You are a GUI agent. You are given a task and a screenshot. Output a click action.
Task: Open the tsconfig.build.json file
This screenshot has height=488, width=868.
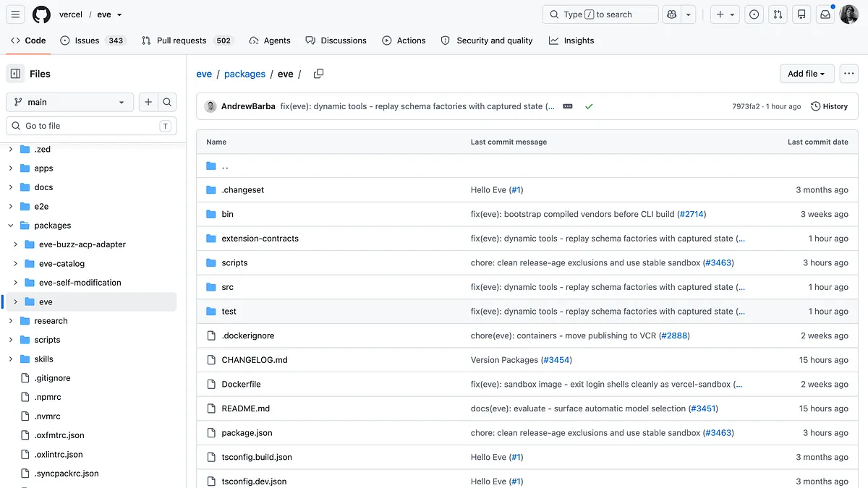(257, 457)
